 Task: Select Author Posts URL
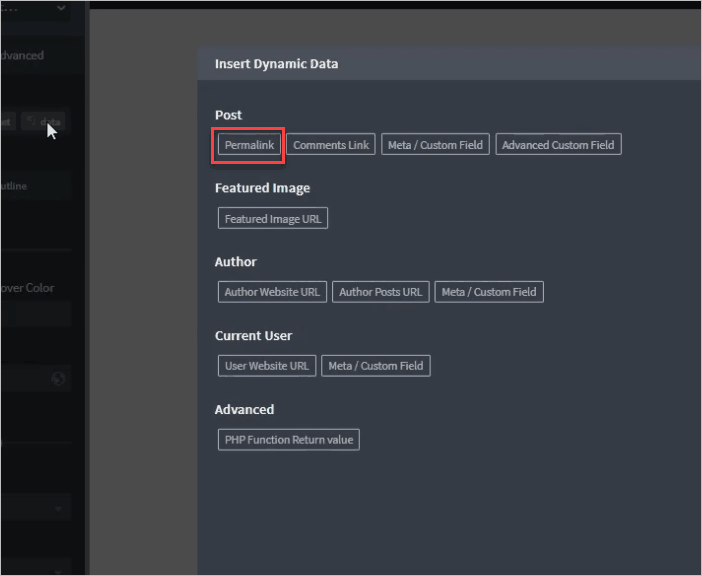tap(380, 292)
